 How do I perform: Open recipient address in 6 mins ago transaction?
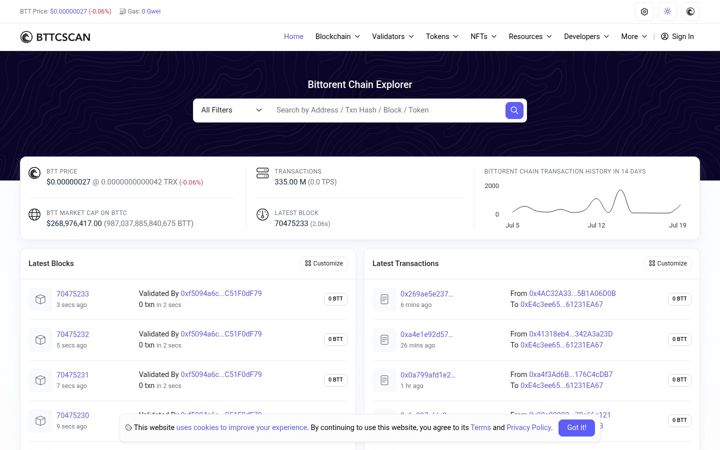point(562,304)
